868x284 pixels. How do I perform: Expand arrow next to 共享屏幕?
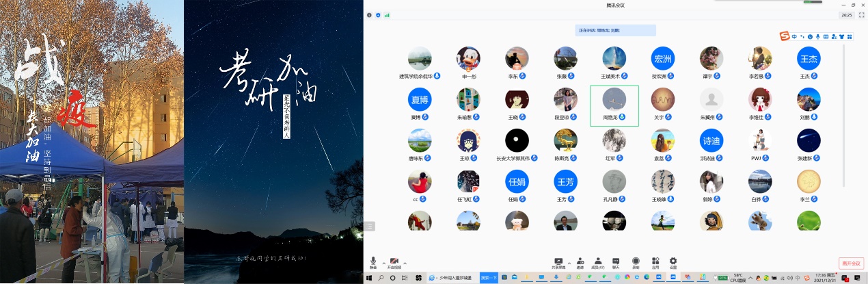tap(569, 263)
